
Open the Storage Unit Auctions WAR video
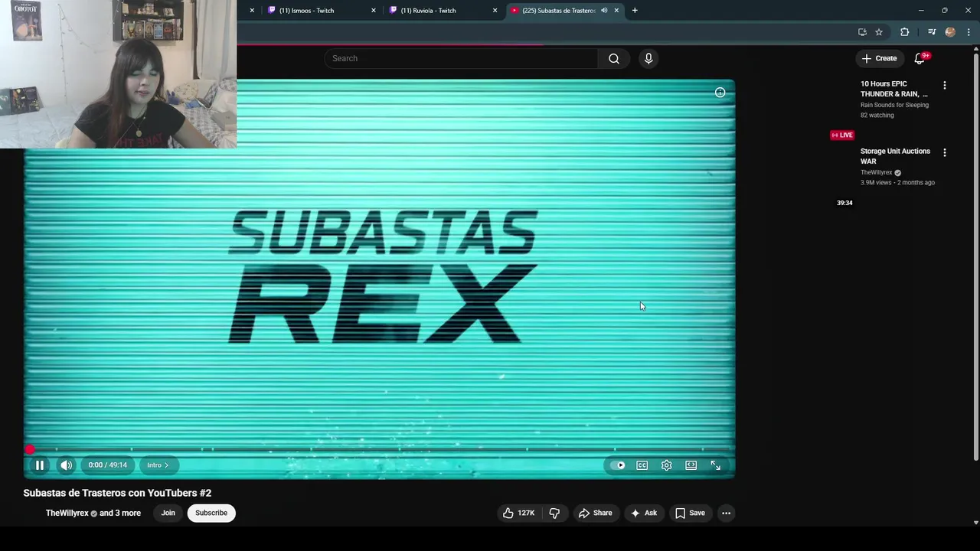[895, 156]
